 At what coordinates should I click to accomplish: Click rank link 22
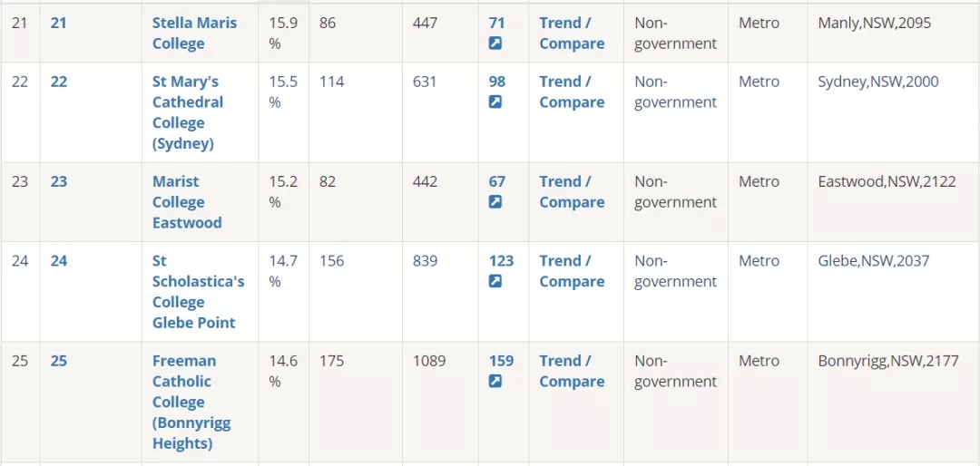click(58, 82)
